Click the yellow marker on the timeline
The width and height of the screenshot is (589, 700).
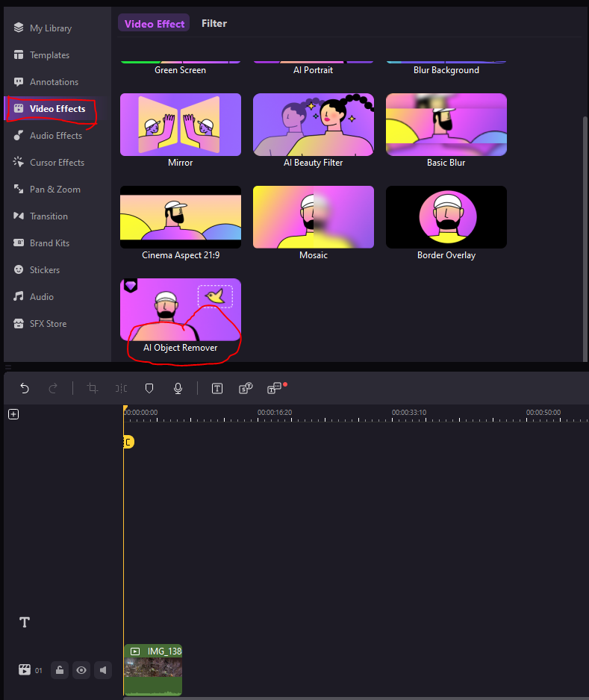click(x=128, y=442)
